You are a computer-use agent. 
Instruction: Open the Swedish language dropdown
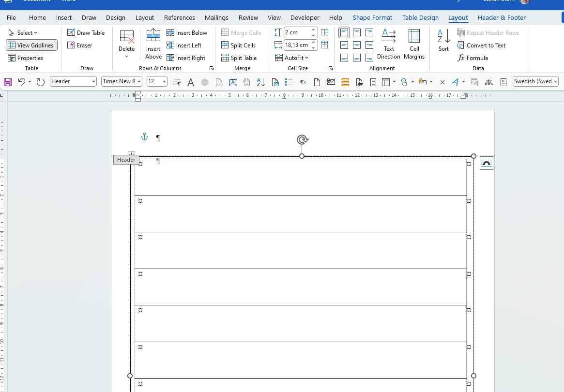coord(555,81)
